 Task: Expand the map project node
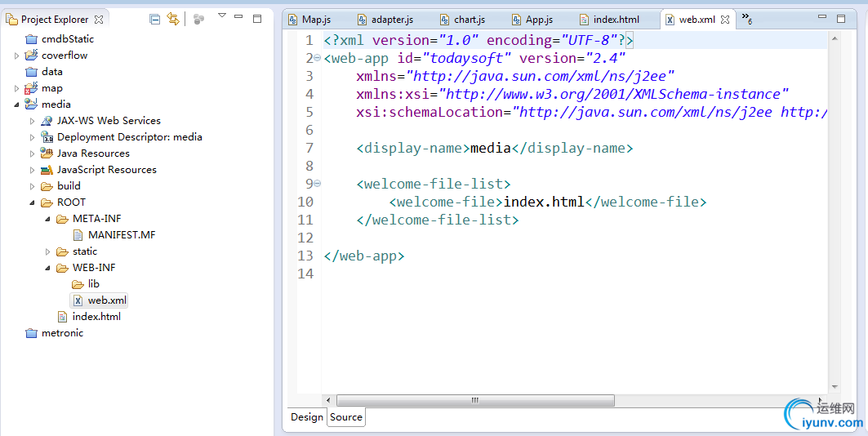16,88
